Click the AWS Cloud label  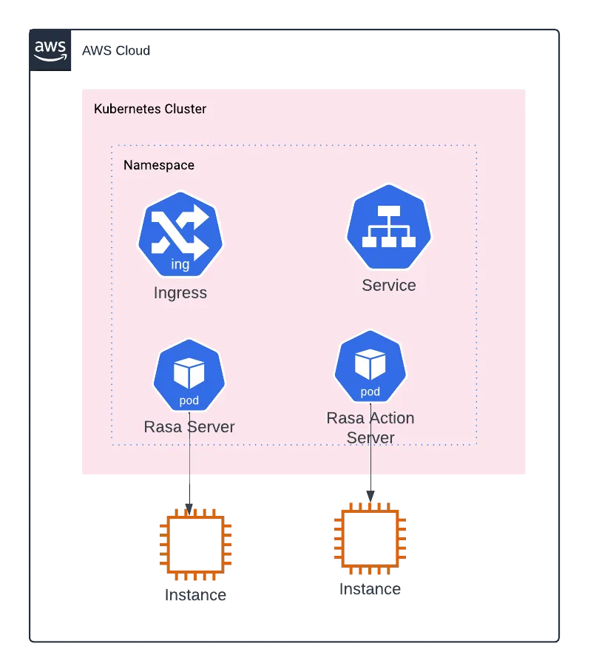[x=116, y=50]
